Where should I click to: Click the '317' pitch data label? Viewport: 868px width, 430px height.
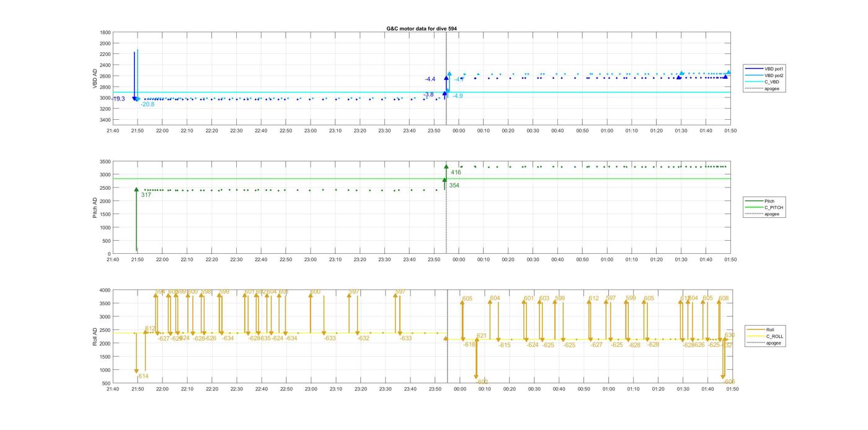[146, 195]
